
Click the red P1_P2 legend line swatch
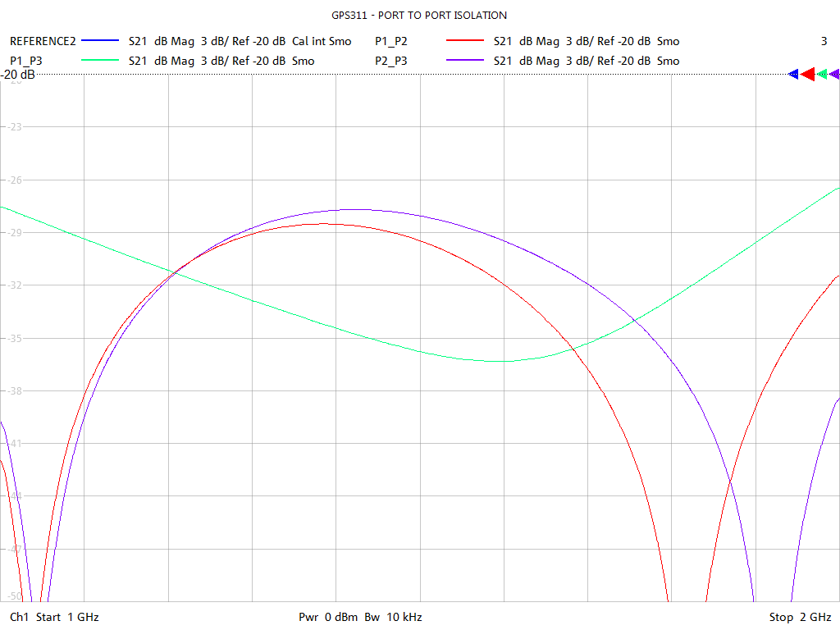point(465,41)
